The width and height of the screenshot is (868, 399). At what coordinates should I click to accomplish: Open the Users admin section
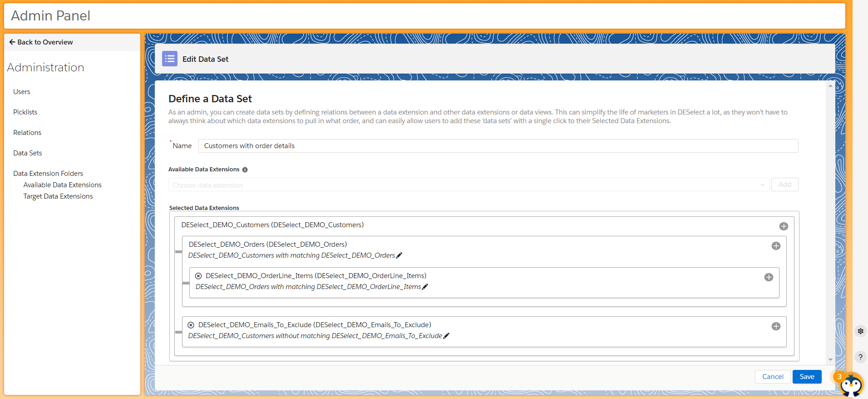click(x=22, y=92)
